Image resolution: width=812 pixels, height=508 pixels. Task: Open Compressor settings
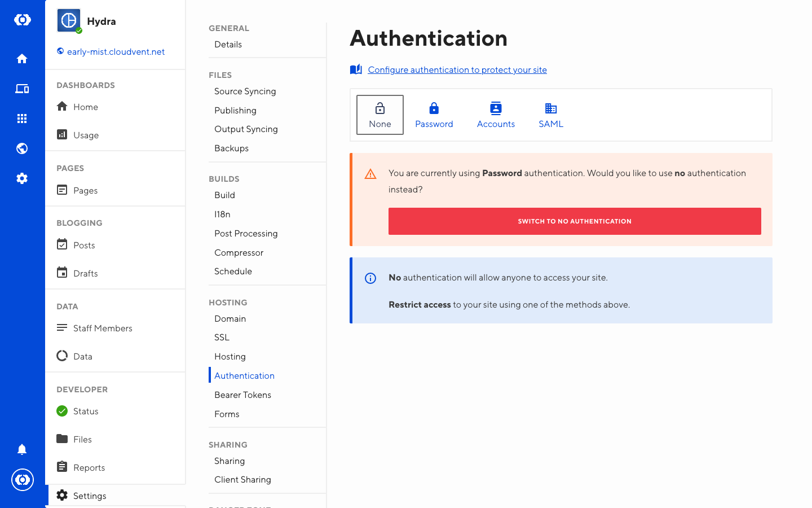click(x=239, y=253)
